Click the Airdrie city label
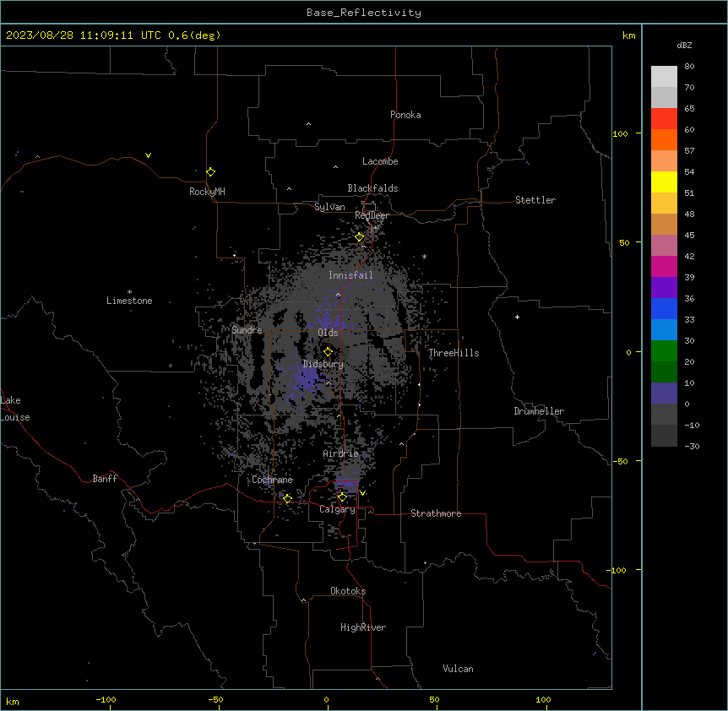The width and height of the screenshot is (728, 711). [x=341, y=453]
